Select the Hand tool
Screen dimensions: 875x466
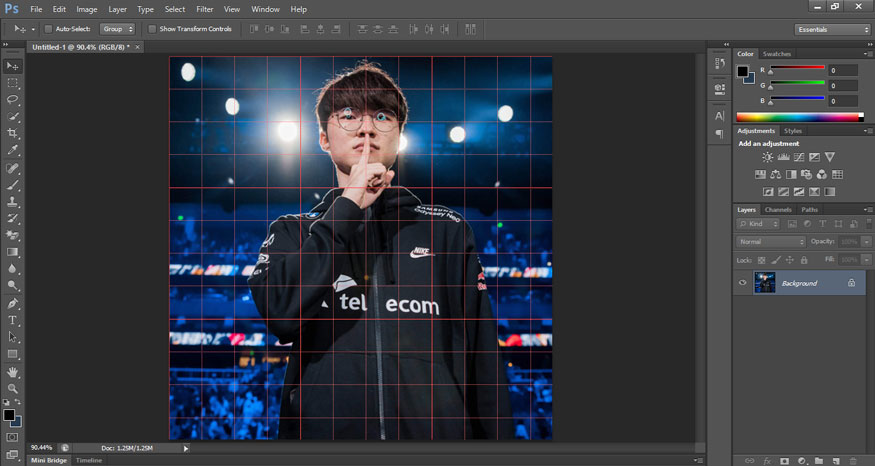12,372
